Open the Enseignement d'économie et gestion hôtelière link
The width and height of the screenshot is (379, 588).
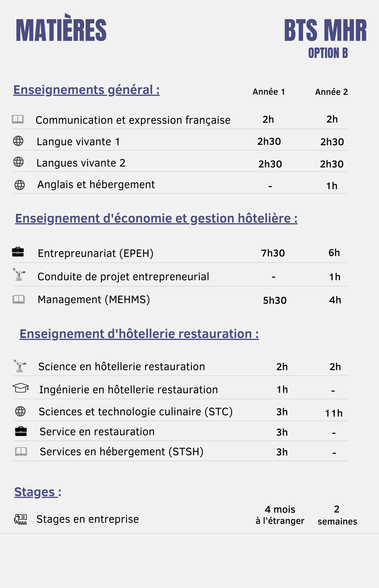pos(156,219)
